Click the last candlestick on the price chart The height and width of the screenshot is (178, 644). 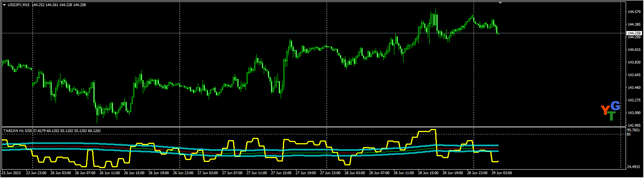click(498, 33)
